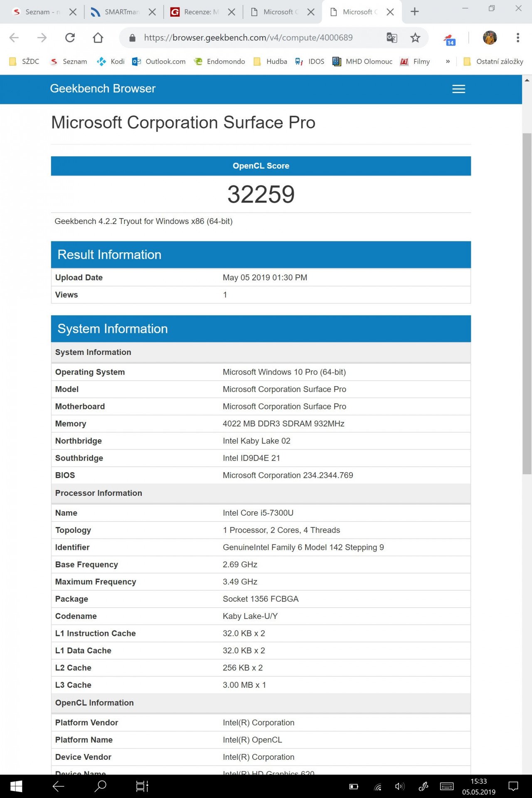Open the volume tray icon
The width and height of the screenshot is (532, 798).
click(x=400, y=786)
